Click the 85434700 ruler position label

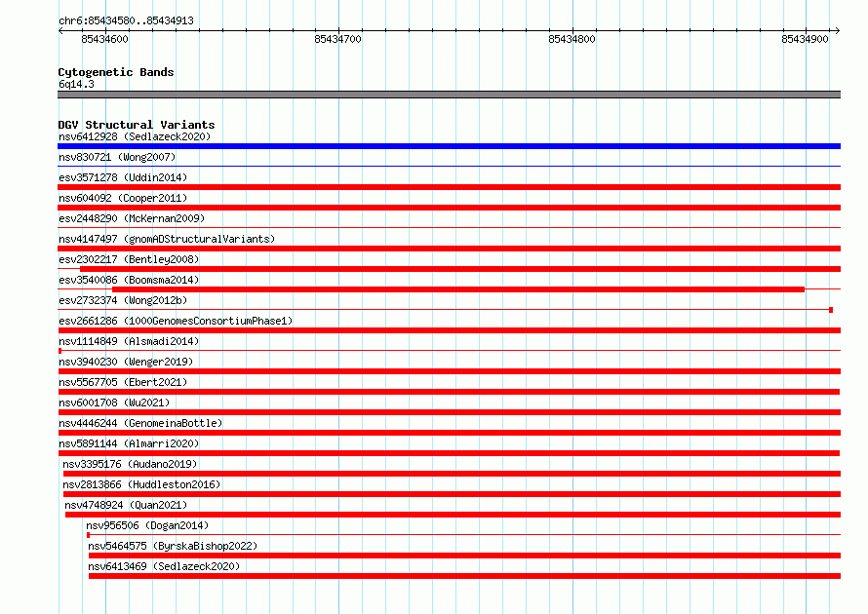pyautogui.click(x=337, y=39)
